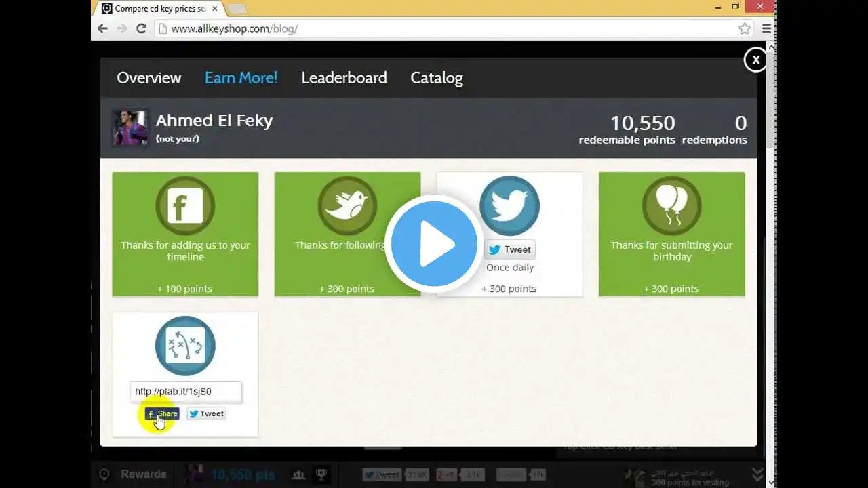Click the blue Twitter bird circle icon
This screenshot has height=488, width=868.
pos(509,205)
